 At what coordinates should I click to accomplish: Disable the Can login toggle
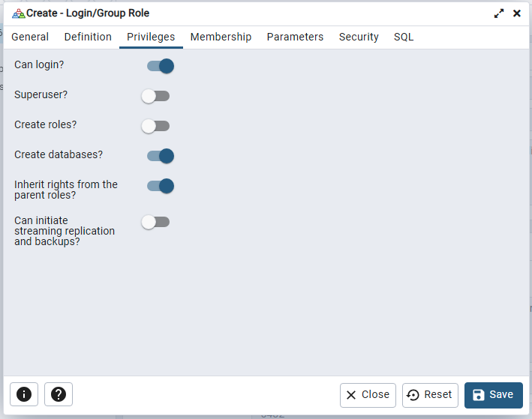click(x=161, y=66)
